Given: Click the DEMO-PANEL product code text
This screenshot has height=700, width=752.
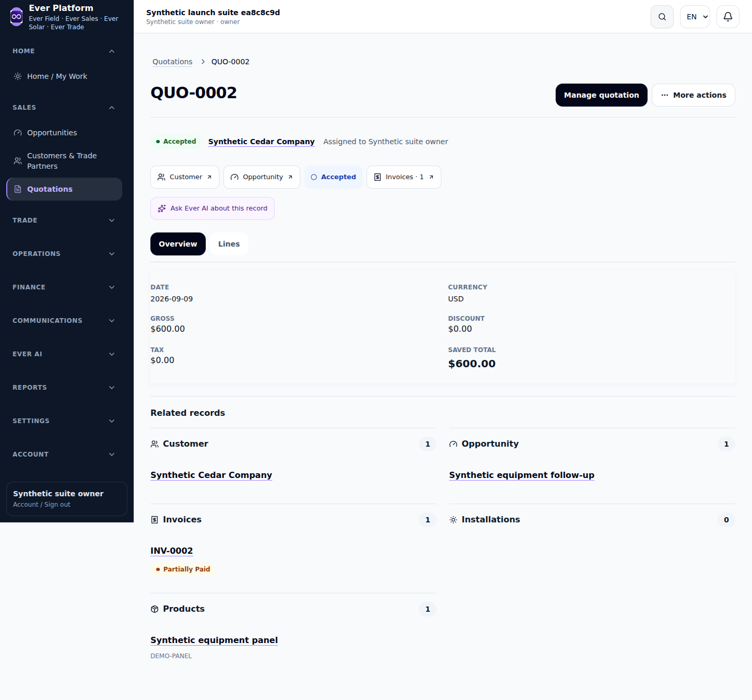Looking at the screenshot, I should [x=171, y=656].
